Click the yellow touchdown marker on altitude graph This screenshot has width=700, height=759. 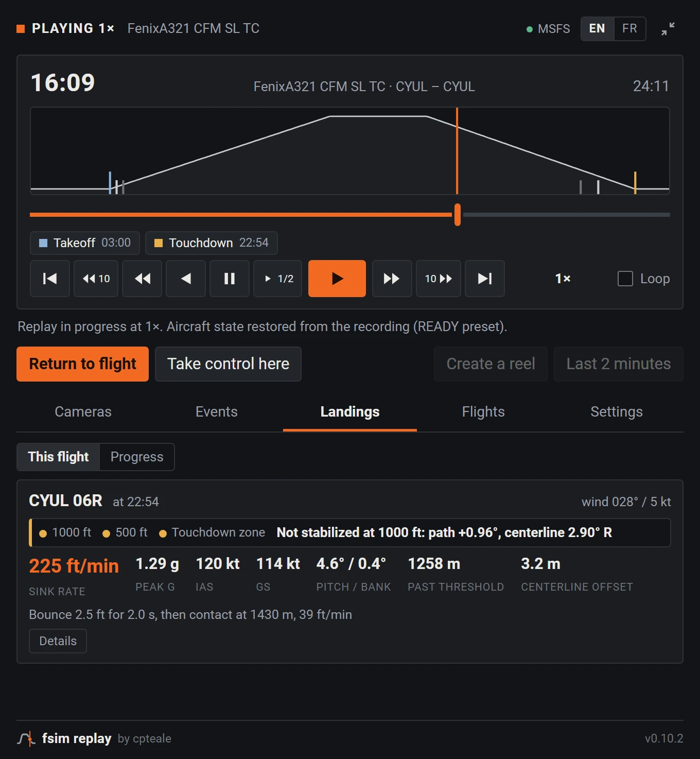(635, 182)
